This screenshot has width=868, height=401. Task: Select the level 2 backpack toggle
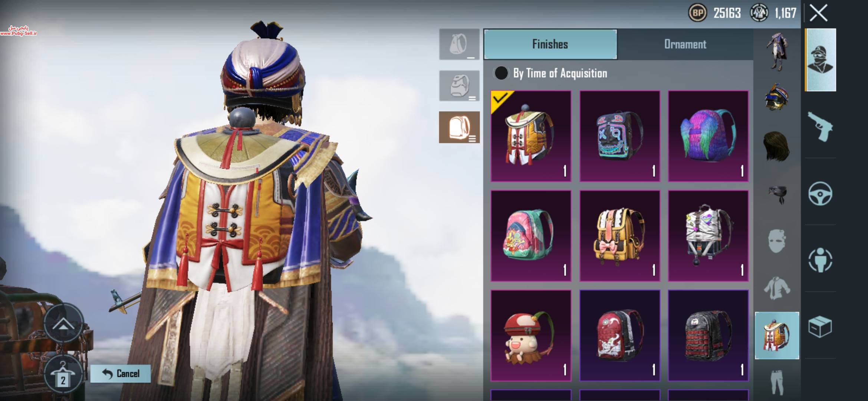[459, 86]
